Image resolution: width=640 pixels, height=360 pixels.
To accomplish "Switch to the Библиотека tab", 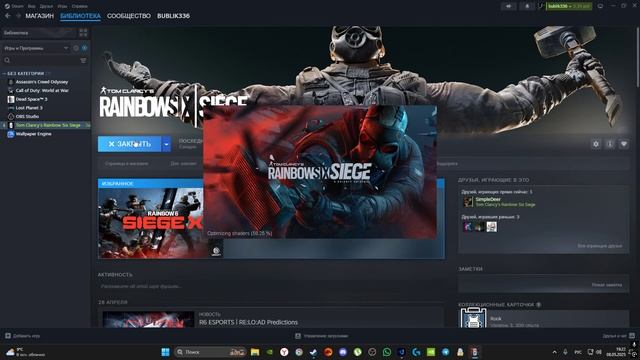I will pos(80,16).
